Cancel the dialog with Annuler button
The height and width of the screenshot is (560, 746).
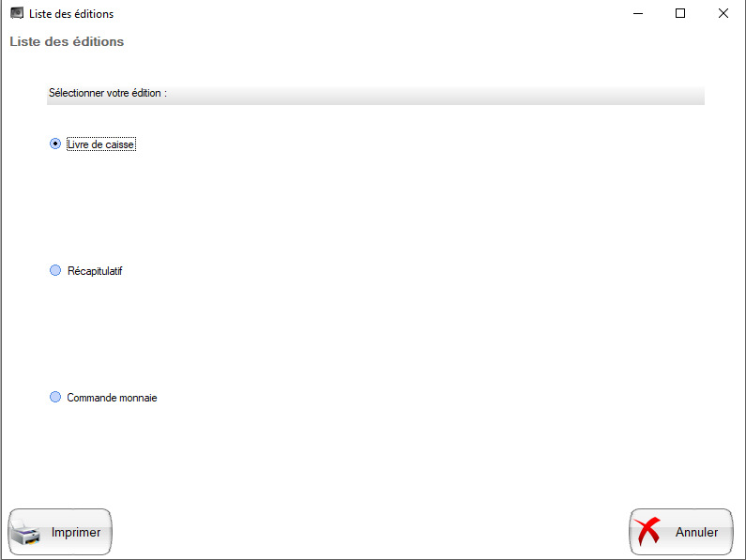coord(681,532)
